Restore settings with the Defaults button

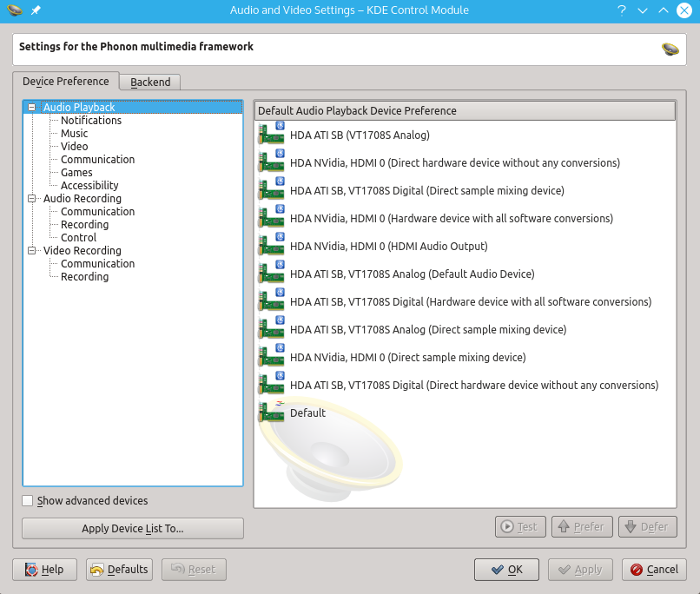pyautogui.click(x=119, y=570)
